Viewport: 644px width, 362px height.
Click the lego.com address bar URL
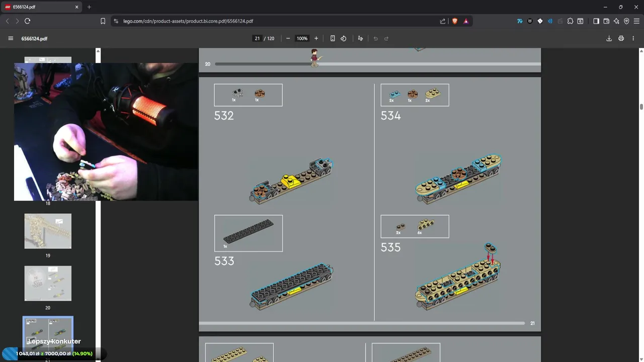(188, 21)
